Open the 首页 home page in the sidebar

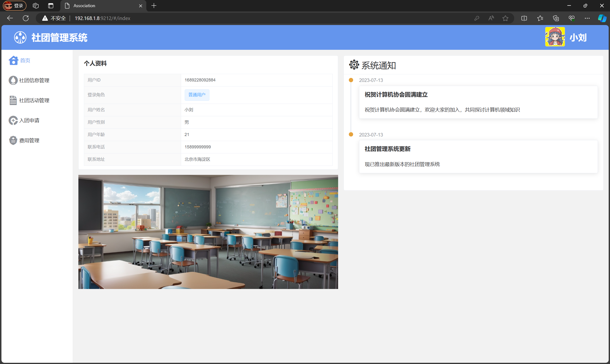(x=25, y=60)
